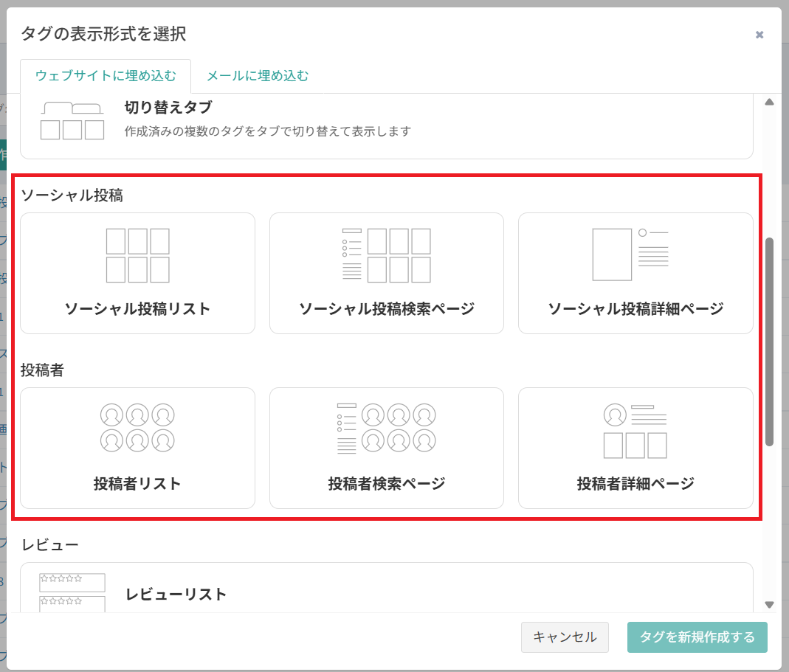Click the タグを新規作成する button
This screenshot has width=789, height=672.
click(x=697, y=637)
